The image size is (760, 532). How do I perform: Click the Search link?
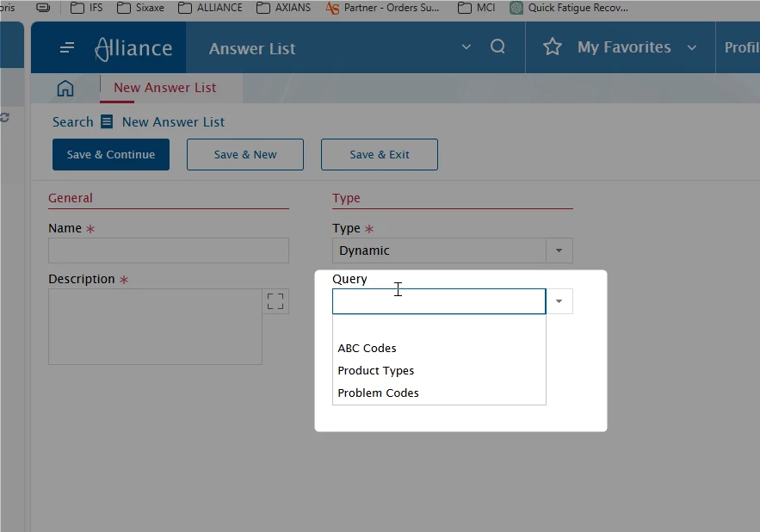(72, 121)
